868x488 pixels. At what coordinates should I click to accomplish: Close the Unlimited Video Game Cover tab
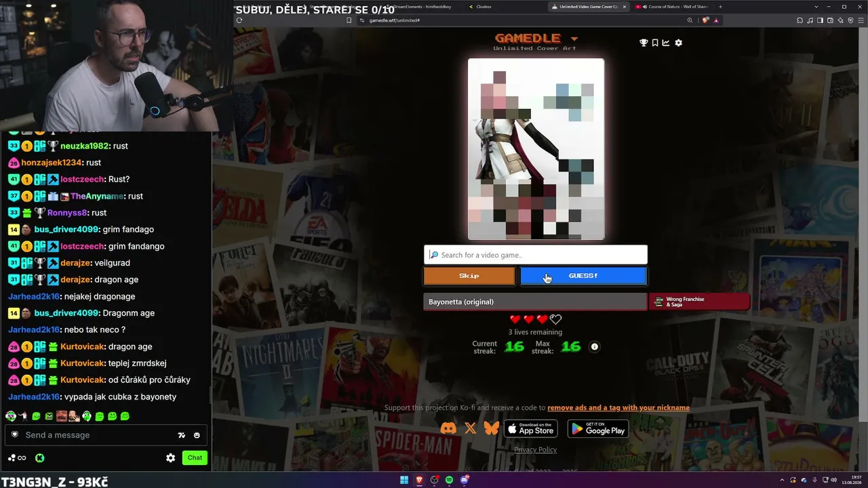tap(625, 7)
